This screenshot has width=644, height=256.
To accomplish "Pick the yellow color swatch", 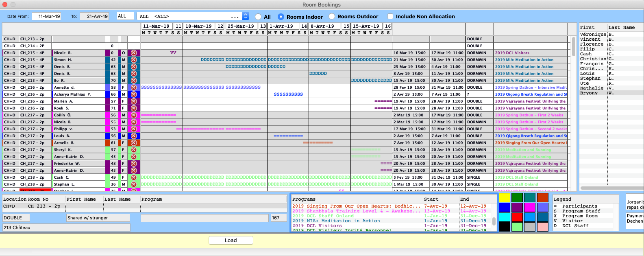I will pyautogui.click(x=505, y=197).
